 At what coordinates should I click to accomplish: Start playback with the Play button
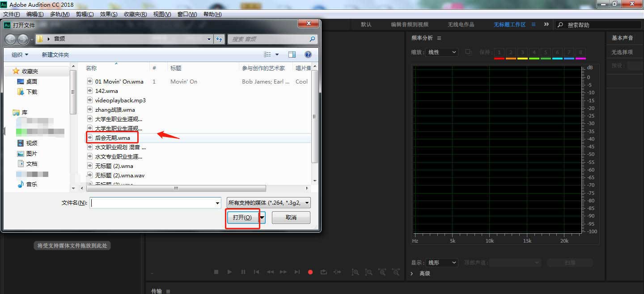click(229, 272)
